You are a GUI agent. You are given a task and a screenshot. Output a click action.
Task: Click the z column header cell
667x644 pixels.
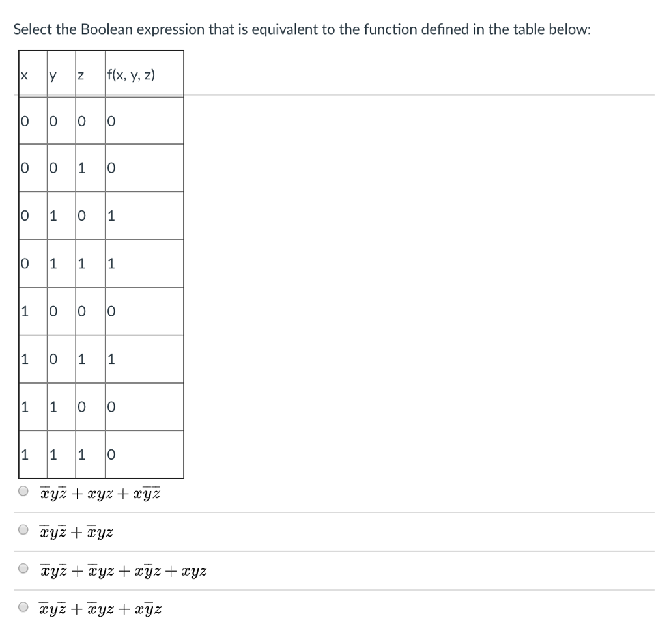pos(81,74)
